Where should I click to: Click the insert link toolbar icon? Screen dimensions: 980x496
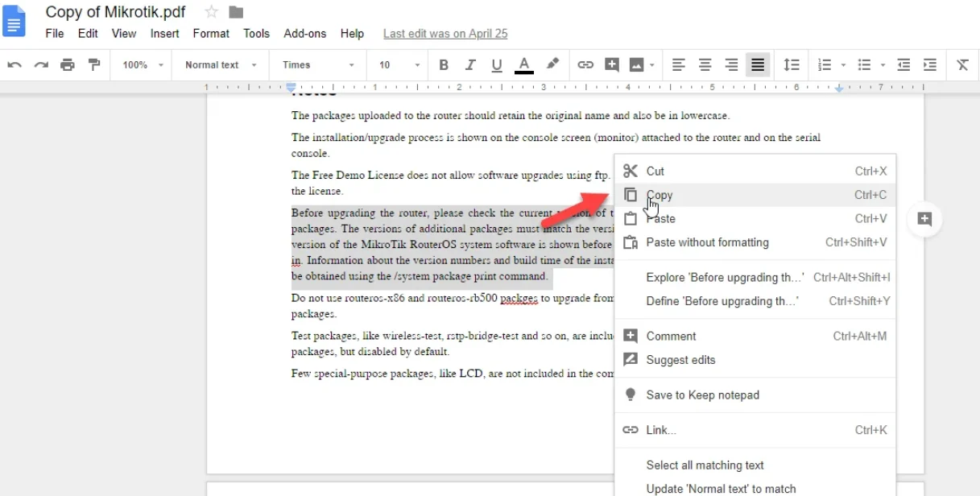pos(585,65)
